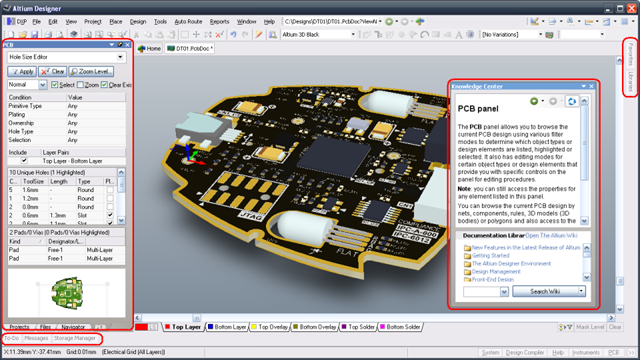Select the Place String 'A' tool
This screenshot has height=360, width=640.
(x=458, y=35)
